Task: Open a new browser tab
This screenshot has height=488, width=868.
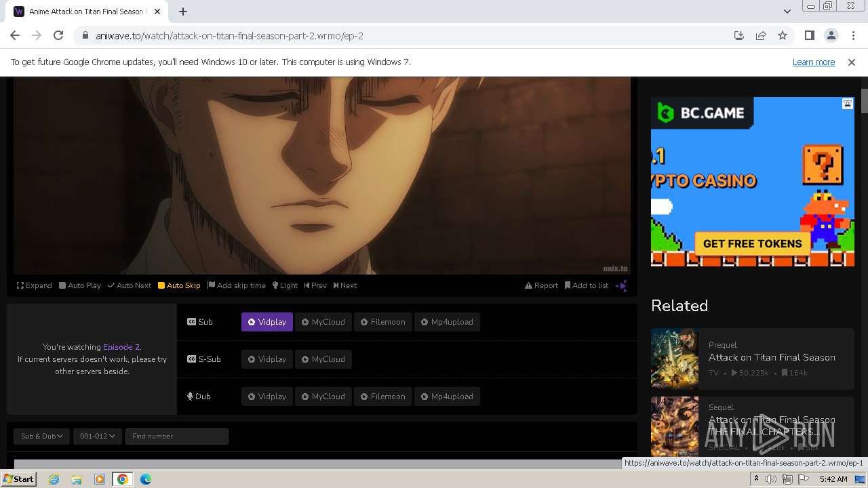Action: pyautogui.click(x=183, y=12)
